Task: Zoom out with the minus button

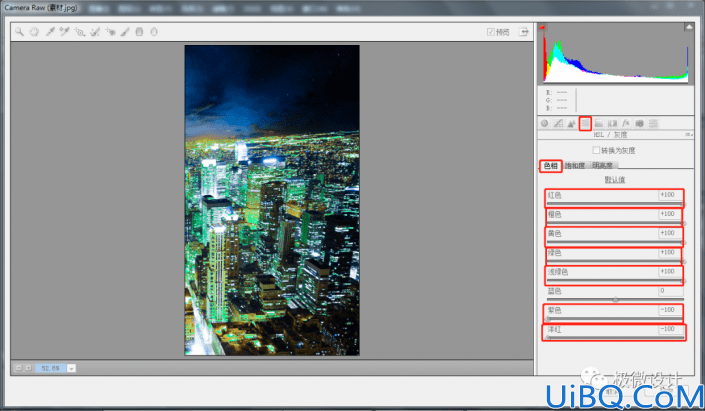Action: (18, 368)
